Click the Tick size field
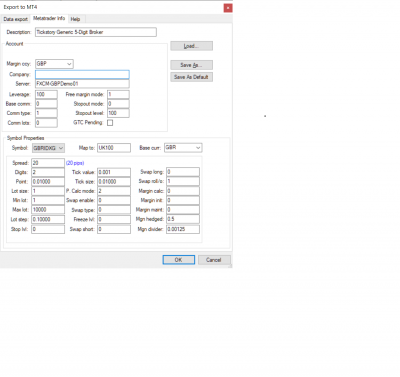The height and width of the screenshot is (377, 400). coord(114,182)
